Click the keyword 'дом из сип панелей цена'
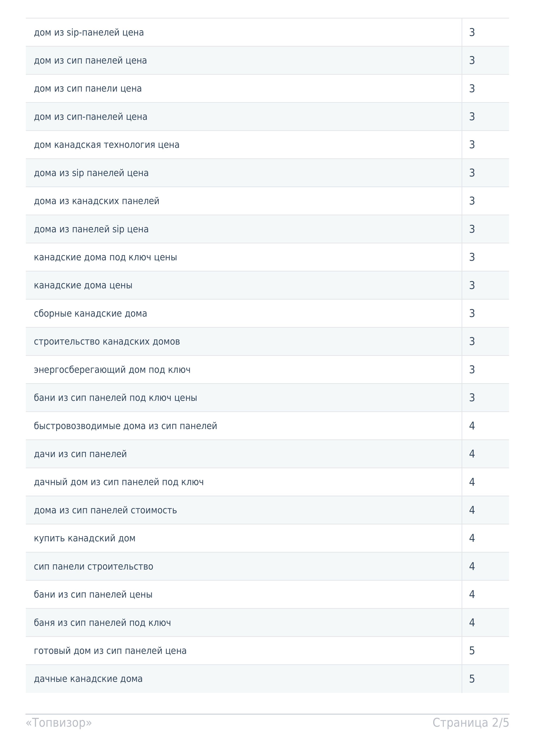This screenshot has height=756, width=535. coord(90,61)
